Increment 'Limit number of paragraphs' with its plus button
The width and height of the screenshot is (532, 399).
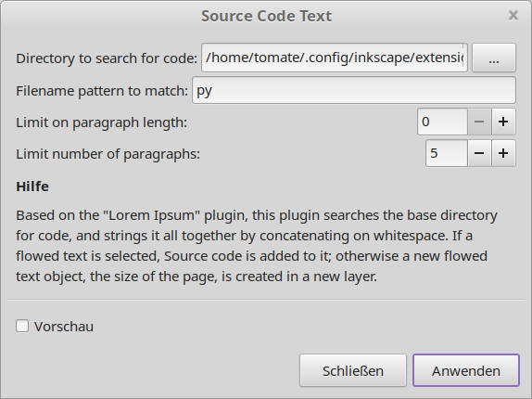pos(503,153)
